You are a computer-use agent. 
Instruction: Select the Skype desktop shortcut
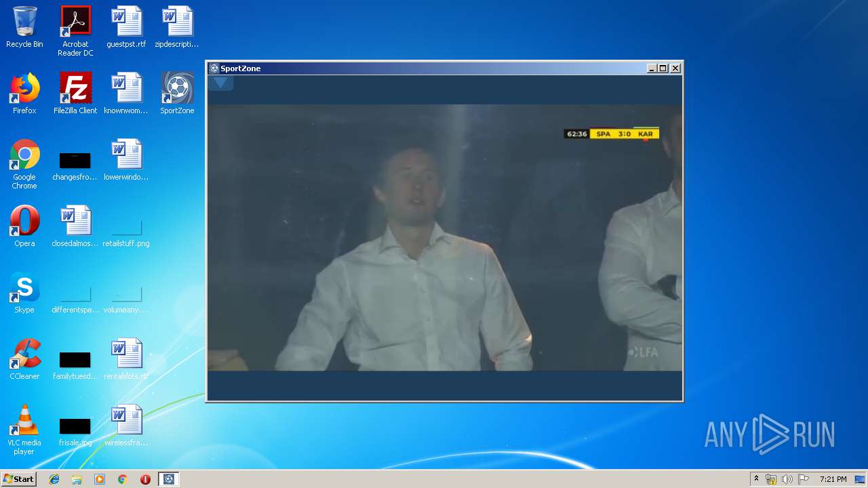[24, 293]
